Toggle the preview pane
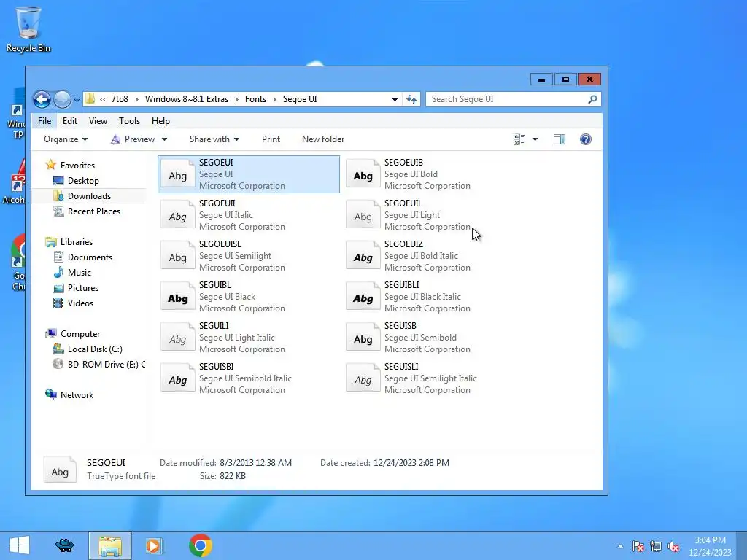The image size is (747, 560). pyautogui.click(x=560, y=139)
